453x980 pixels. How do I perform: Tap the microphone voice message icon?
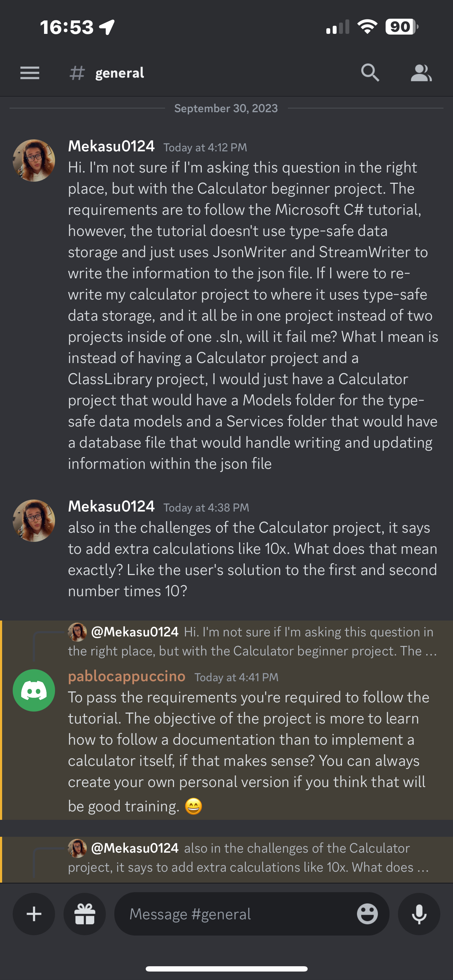point(419,914)
